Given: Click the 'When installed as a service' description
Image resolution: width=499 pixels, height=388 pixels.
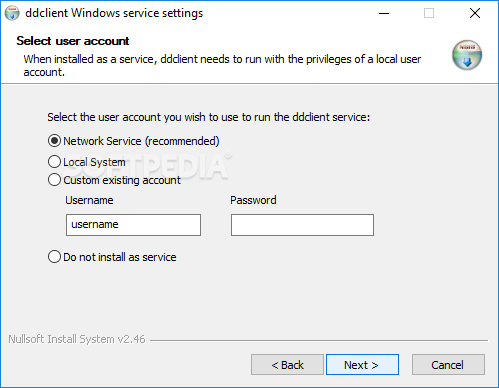Looking at the screenshot, I should click(222, 65).
